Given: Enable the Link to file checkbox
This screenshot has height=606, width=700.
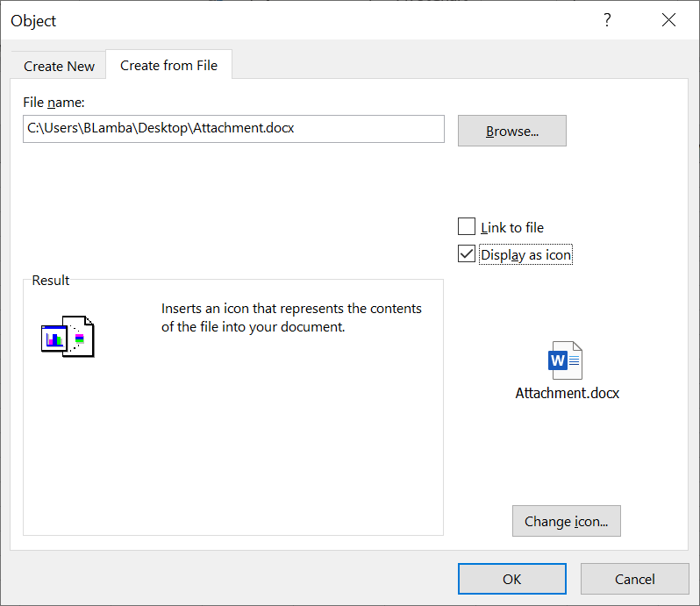Looking at the screenshot, I should point(467,227).
